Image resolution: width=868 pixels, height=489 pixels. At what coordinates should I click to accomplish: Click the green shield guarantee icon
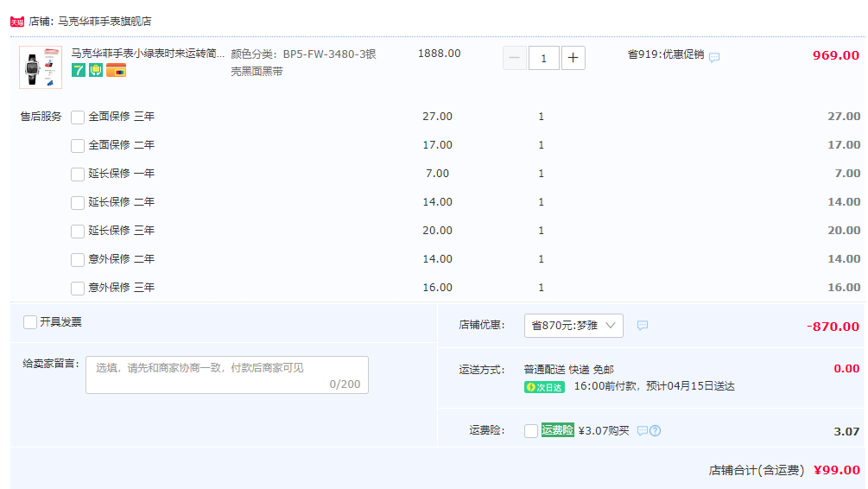tap(96, 70)
